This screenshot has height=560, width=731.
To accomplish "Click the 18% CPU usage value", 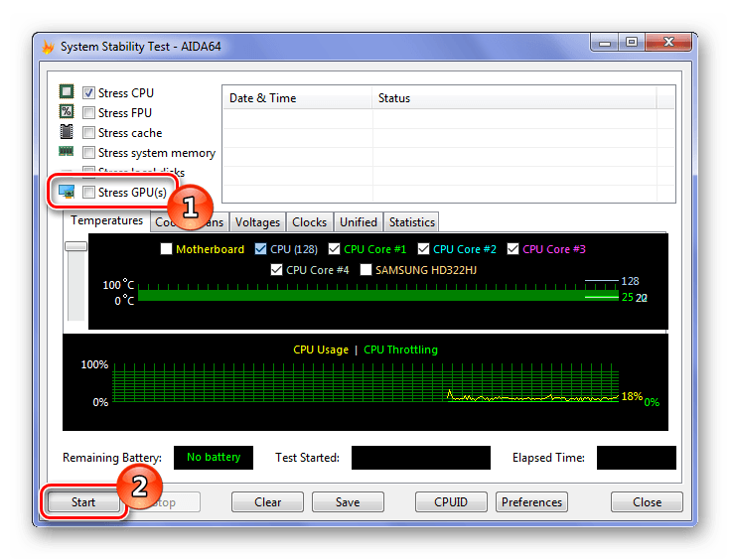I will coord(632,396).
